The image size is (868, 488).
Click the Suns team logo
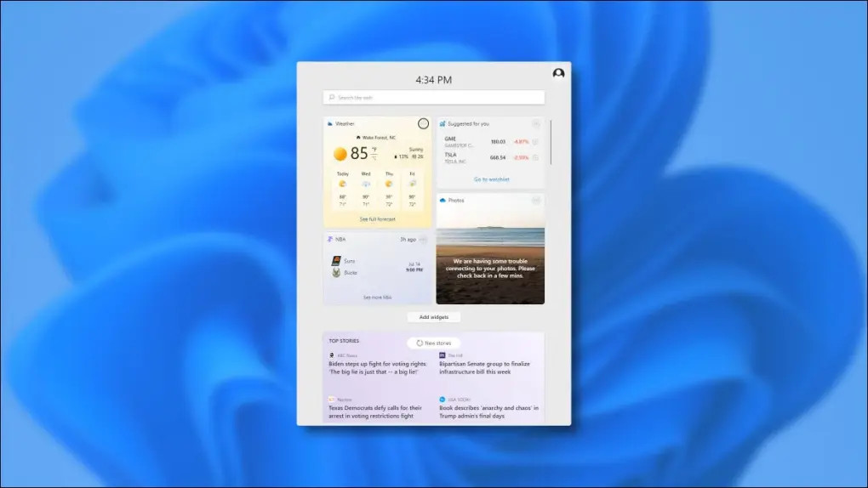pyautogui.click(x=336, y=261)
